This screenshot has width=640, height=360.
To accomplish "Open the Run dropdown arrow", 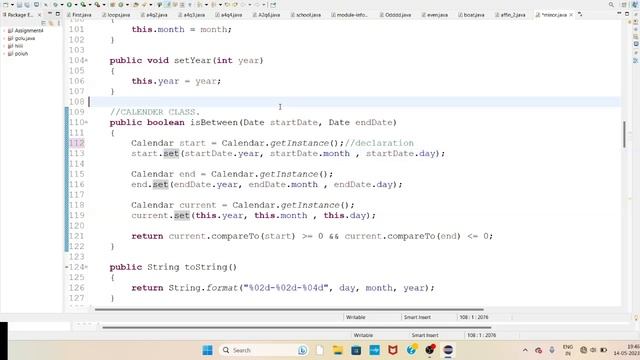I will pos(76,5).
